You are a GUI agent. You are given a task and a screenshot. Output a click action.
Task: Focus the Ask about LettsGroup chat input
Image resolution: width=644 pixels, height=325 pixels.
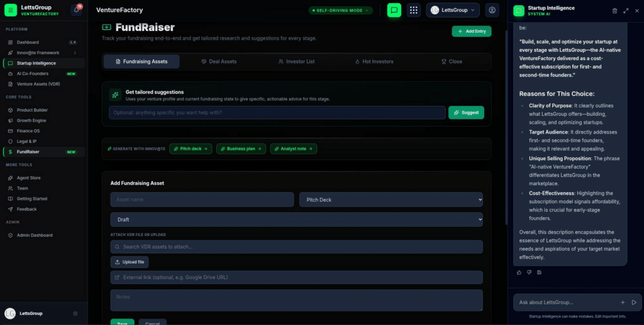pos(567,302)
